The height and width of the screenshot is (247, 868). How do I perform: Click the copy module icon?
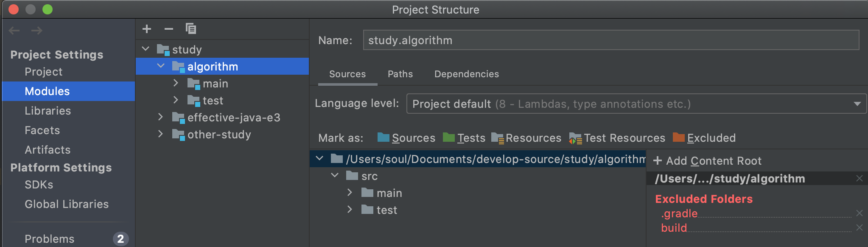(x=191, y=29)
